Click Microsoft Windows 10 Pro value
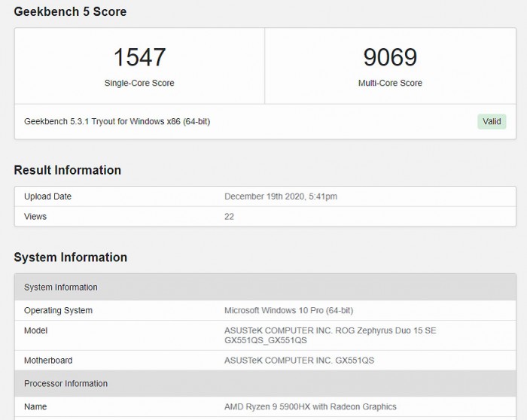The height and width of the screenshot is (420, 527). click(x=288, y=310)
